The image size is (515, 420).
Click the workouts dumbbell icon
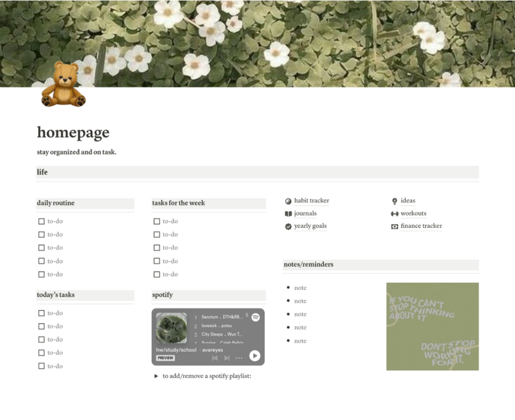[395, 214]
